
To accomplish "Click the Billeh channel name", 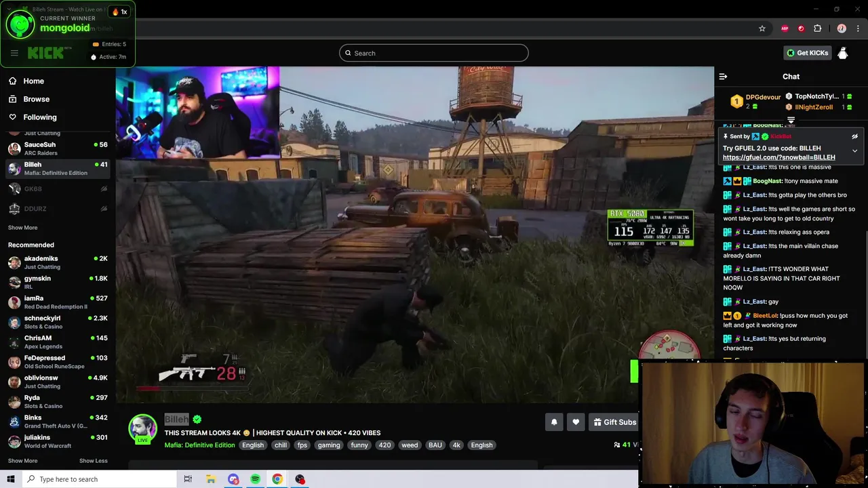I will point(176,419).
